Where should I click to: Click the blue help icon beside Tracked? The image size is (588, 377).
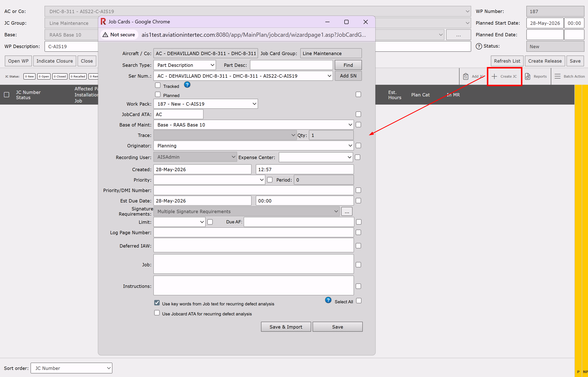click(x=187, y=85)
